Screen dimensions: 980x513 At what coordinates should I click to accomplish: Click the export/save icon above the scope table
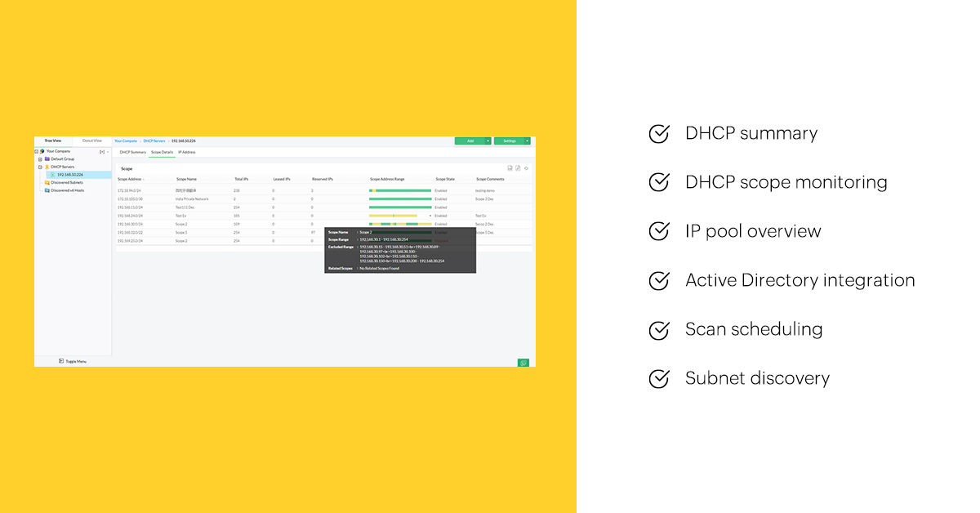(510, 168)
